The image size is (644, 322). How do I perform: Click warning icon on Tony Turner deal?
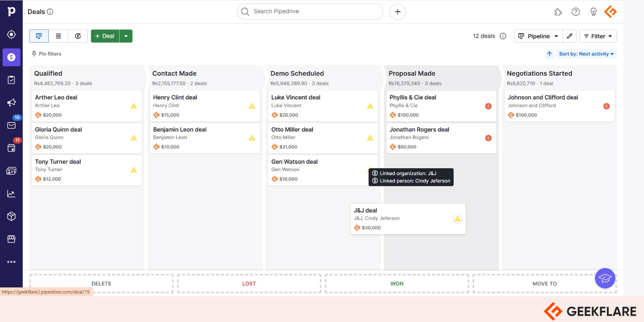pyautogui.click(x=134, y=170)
